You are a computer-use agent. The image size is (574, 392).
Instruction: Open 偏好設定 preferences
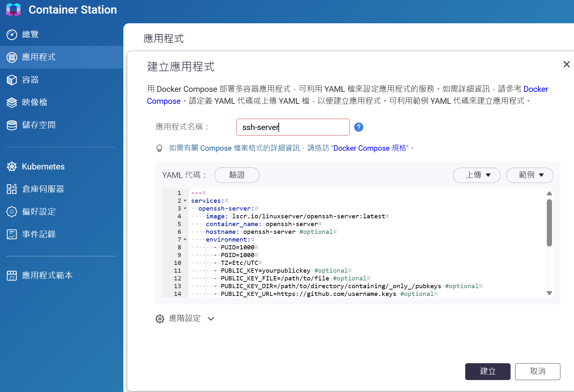tap(39, 212)
